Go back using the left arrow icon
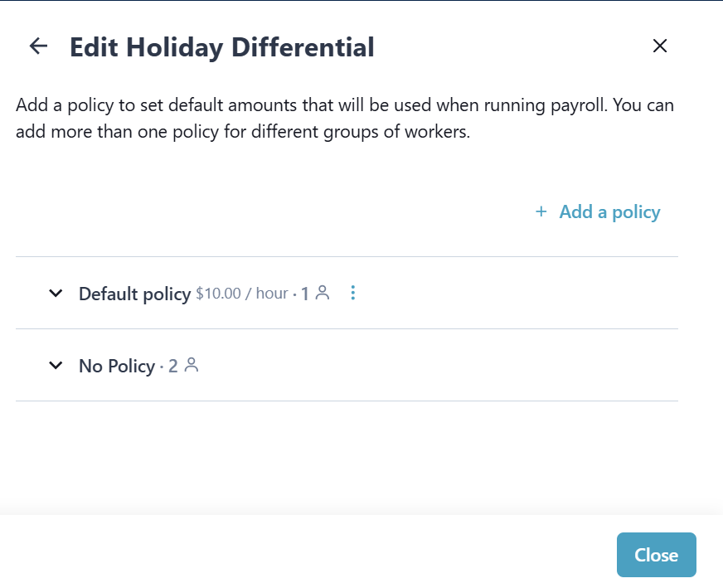Screen dimensions: 723x588 pyautogui.click(x=38, y=46)
